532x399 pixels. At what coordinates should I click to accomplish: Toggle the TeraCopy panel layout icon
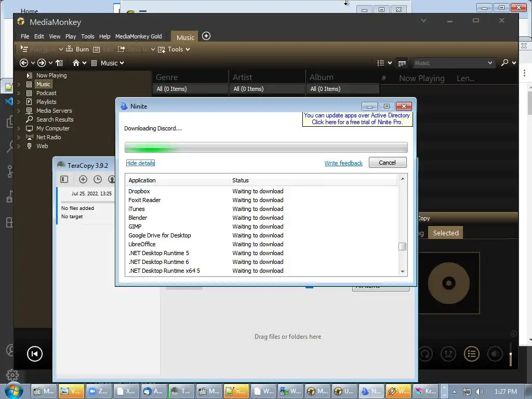click(64, 179)
